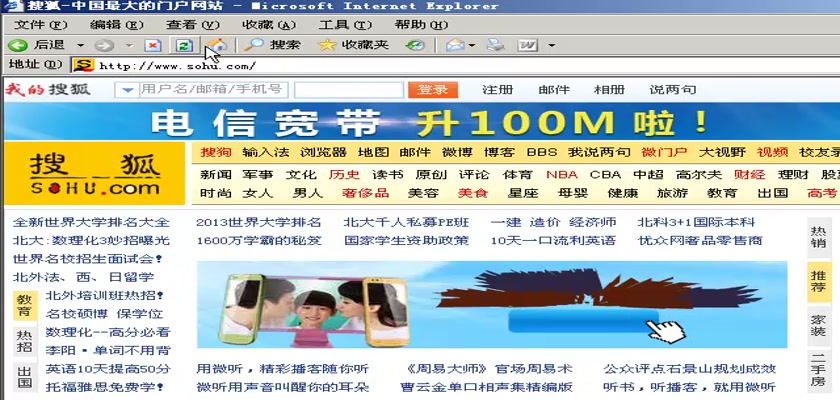Viewport: 840px width, 400px height.
Task: Click the 我的搜狐 logo
Action: (48, 89)
